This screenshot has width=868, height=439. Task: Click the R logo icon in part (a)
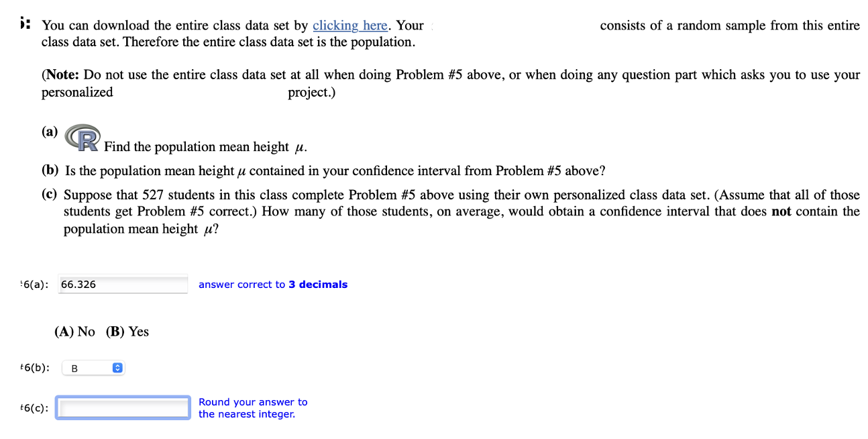tap(82, 137)
